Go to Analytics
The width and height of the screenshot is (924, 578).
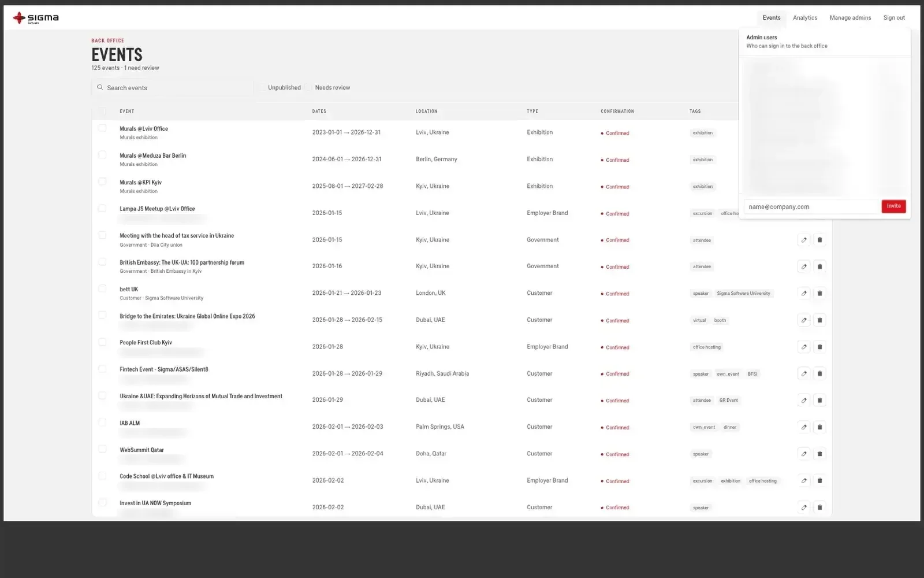(x=805, y=18)
